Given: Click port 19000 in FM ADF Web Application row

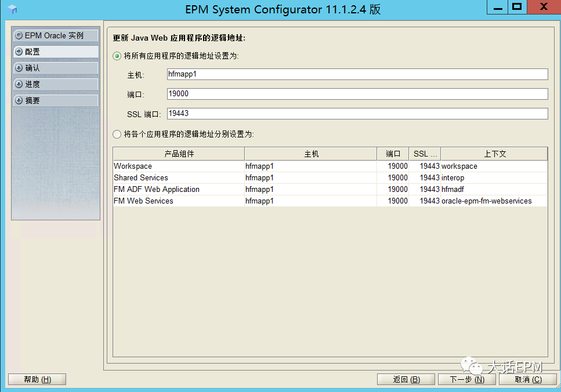Looking at the screenshot, I should tap(393, 189).
